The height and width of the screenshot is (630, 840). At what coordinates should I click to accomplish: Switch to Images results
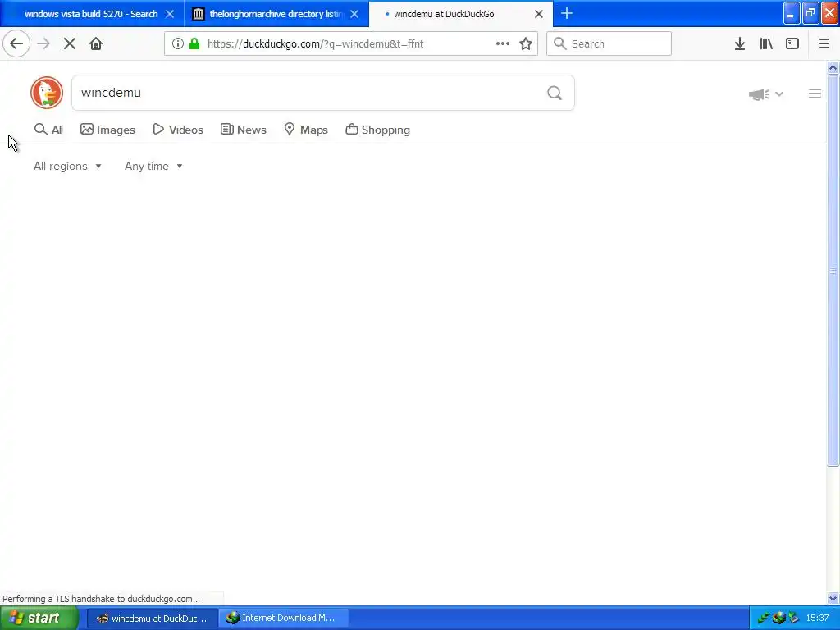click(x=107, y=130)
